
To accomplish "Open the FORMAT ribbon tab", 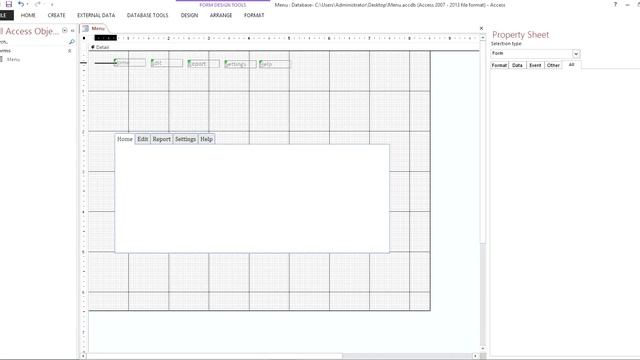I will coord(254,16).
